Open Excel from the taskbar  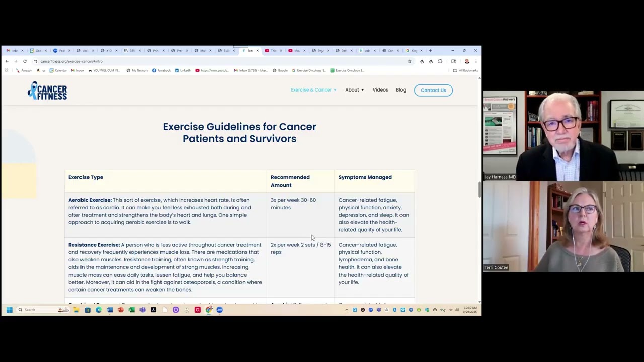click(x=132, y=310)
